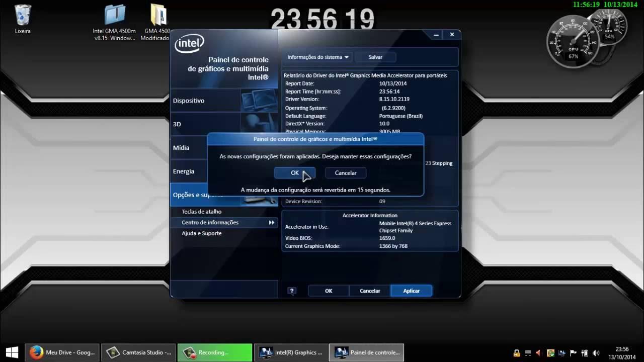
Task: Click the Current Graphics Mode 1366 by 768
Action: [x=393, y=246]
